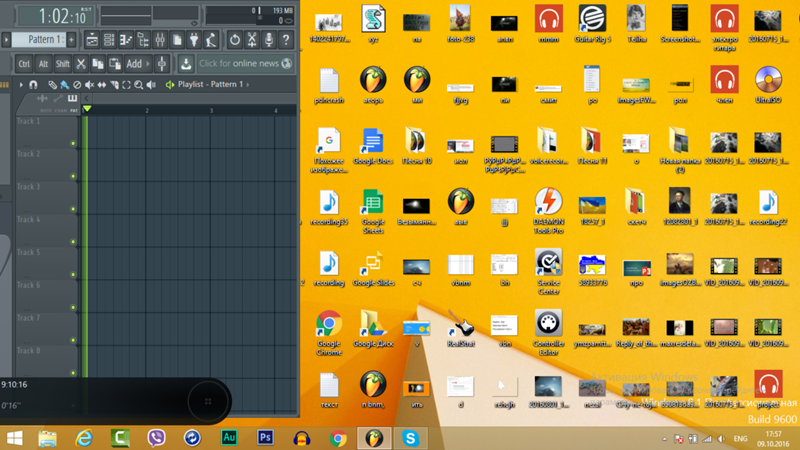
Task: Open the Playlist options menu arrow
Action: [21, 85]
